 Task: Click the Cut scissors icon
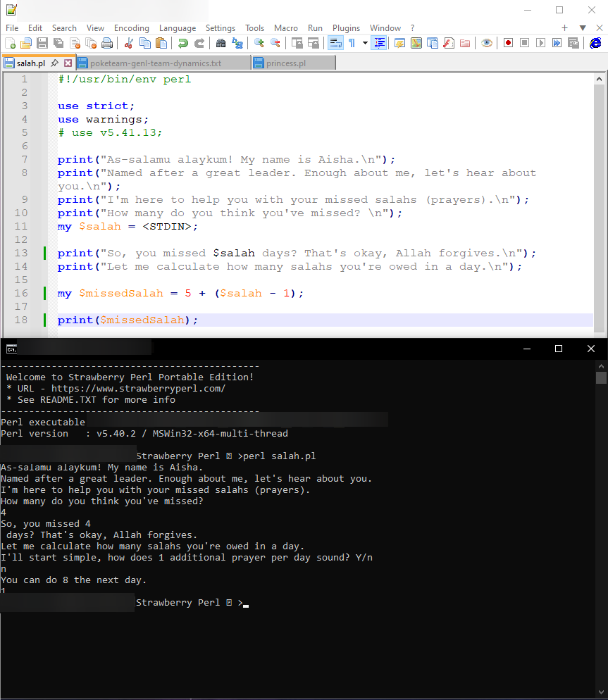pyautogui.click(x=129, y=43)
